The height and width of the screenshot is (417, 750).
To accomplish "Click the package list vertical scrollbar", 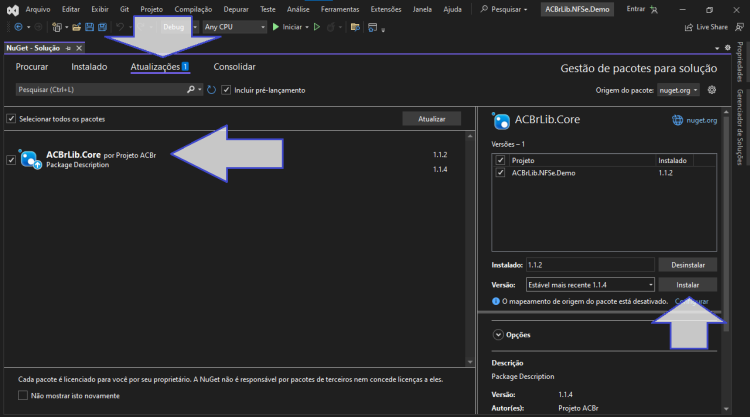I will [470, 249].
